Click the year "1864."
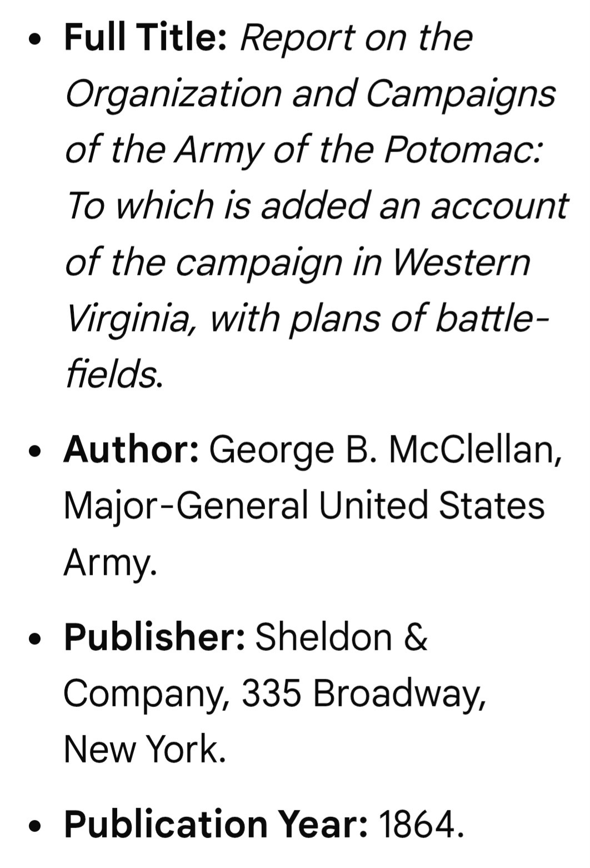Image resolution: width=590 pixels, height=868 pixels. pos(421,824)
